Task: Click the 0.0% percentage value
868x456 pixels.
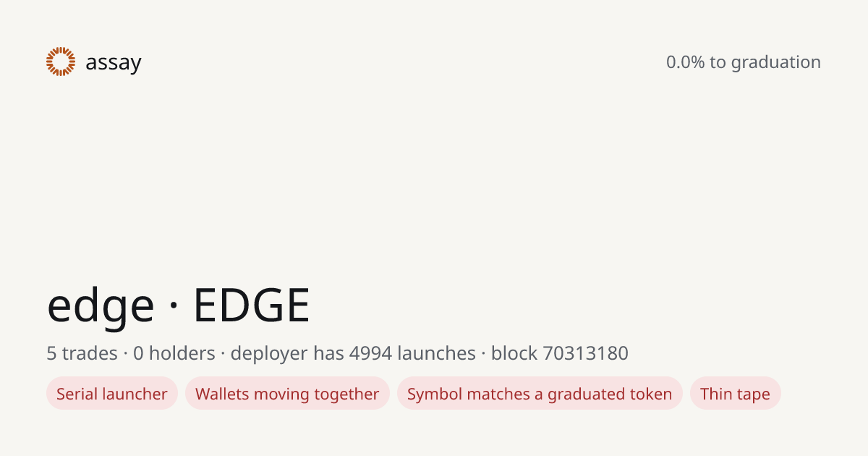Action: (x=685, y=62)
